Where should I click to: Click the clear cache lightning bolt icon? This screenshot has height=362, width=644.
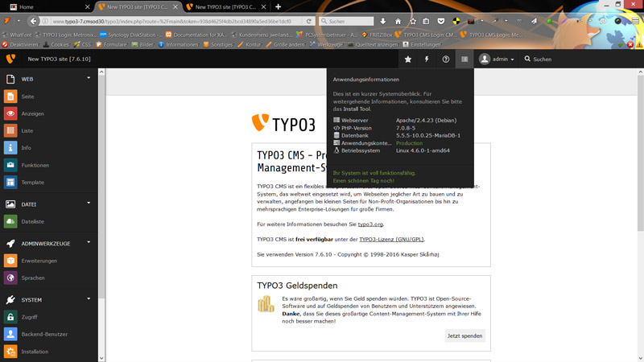point(427,59)
